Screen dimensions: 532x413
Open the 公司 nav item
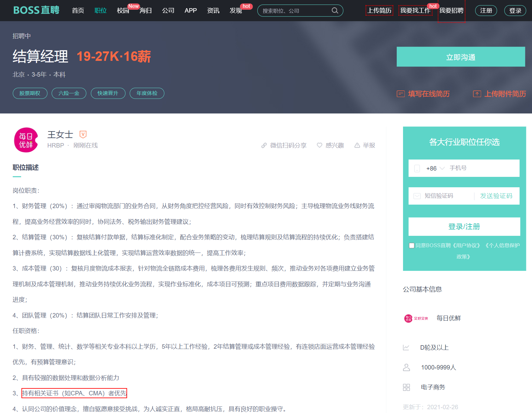tap(168, 11)
